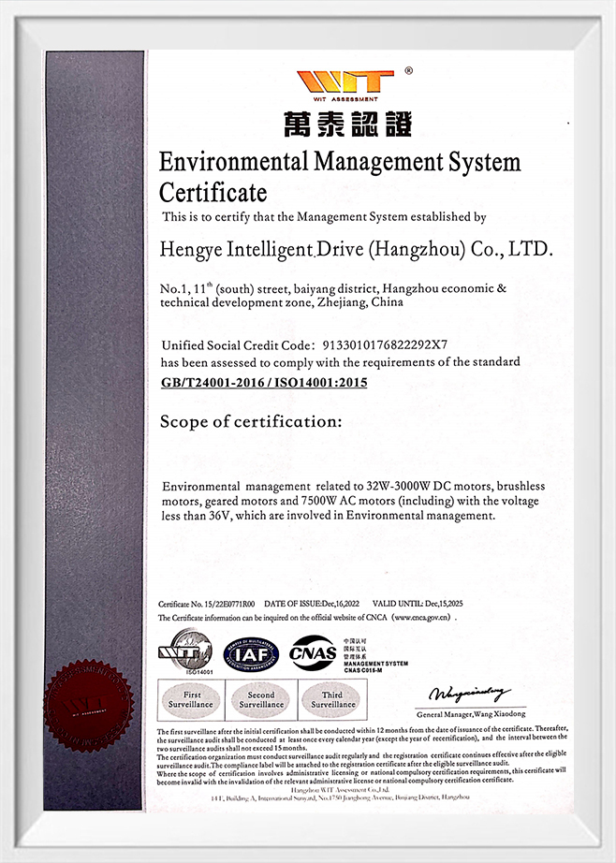This screenshot has width=616, height=863.
Task: Click 'VALID UNTIL: Dec,15,2025'
Action: (418, 604)
